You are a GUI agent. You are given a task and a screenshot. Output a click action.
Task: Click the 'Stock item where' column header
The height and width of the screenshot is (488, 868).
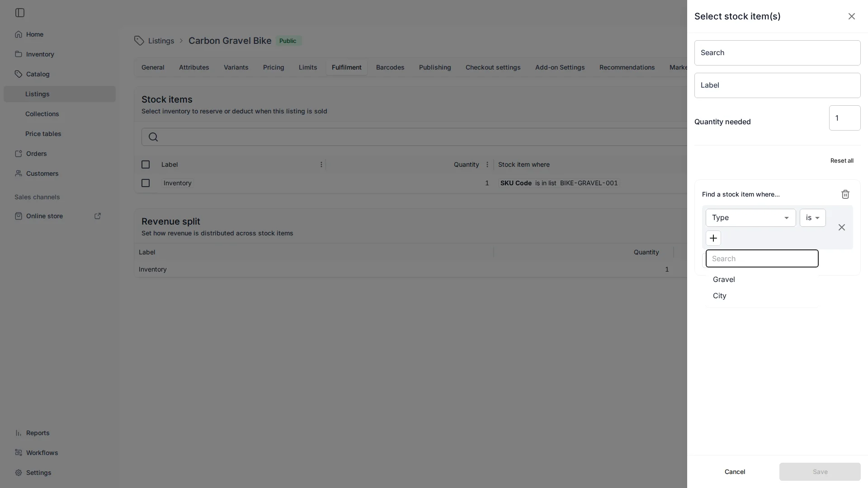(x=524, y=164)
